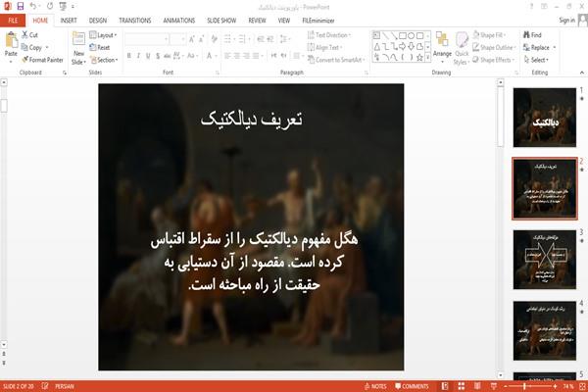
Task: Center align text in paragraph group
Action: tap(237, 56)
